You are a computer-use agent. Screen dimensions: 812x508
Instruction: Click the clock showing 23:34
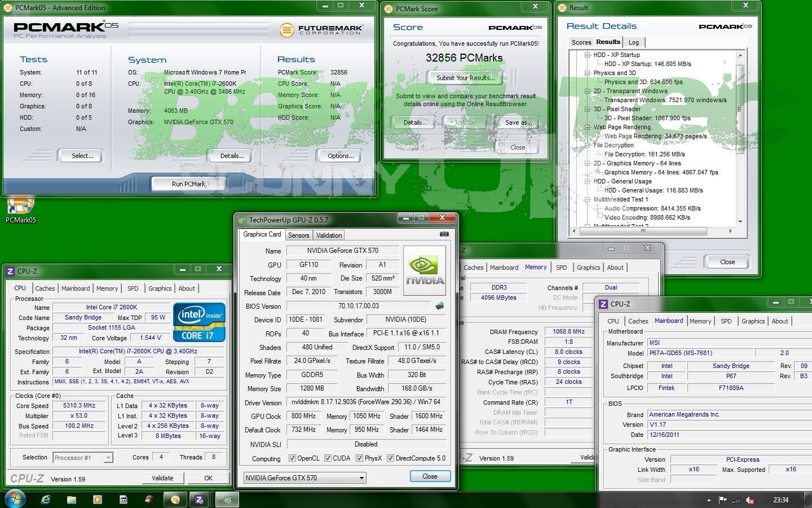coord(780,500)
